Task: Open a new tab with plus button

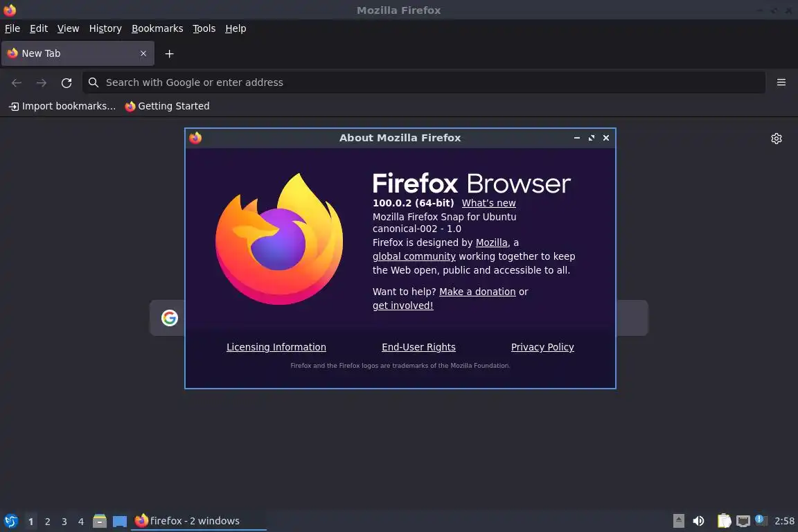Action: tap(170, 53)
